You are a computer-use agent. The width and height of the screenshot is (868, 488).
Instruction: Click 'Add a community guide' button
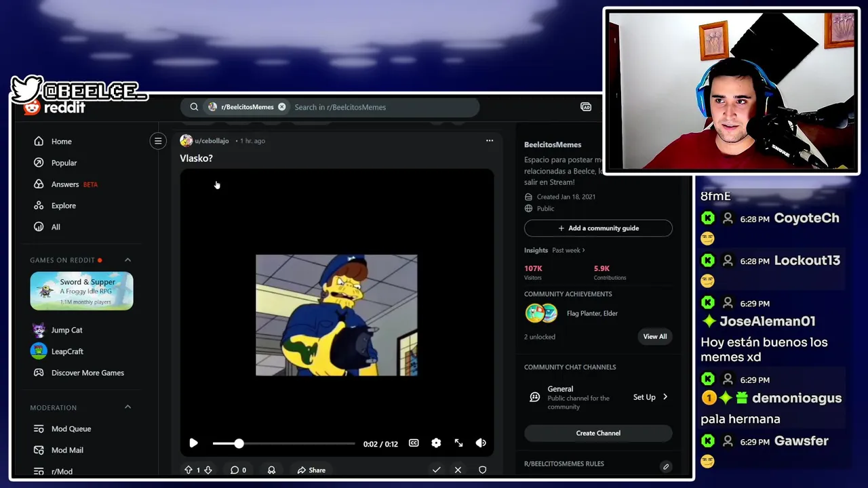point(598,228)
